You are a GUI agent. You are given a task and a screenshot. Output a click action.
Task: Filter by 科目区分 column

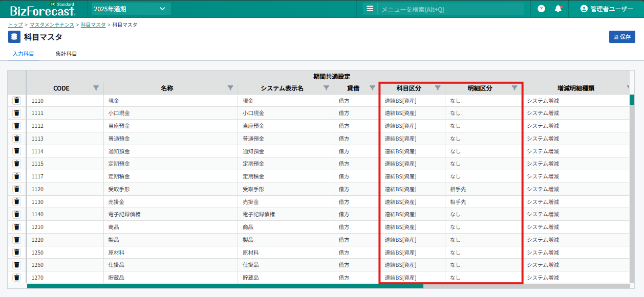click(437, 88)
